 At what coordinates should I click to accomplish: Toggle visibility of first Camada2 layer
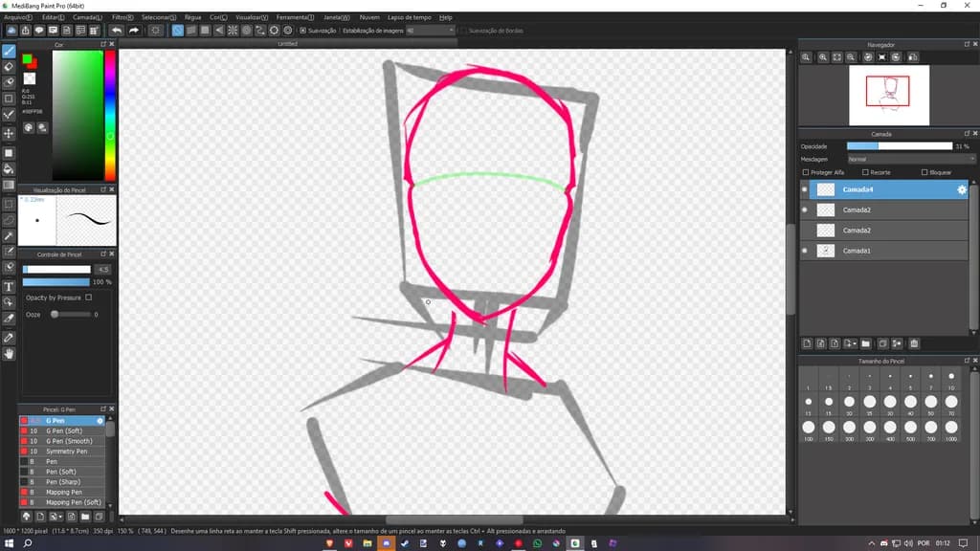[x=804, y=209]
